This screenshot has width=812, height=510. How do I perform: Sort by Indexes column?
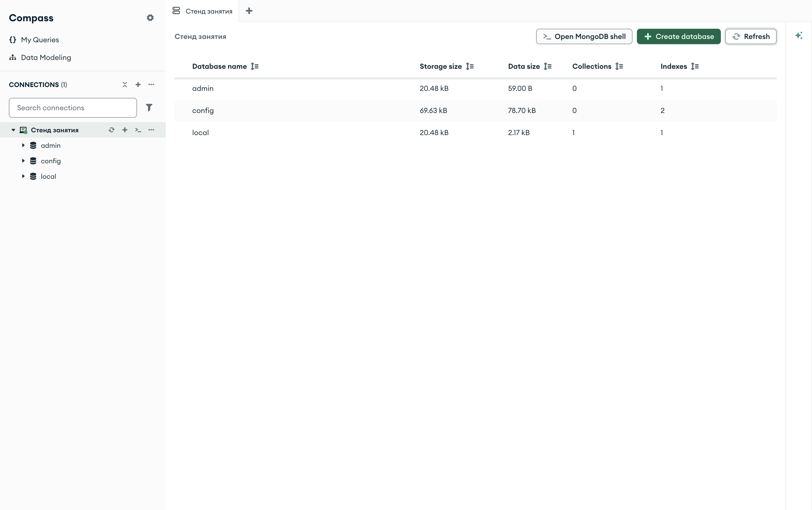[x=695, y=67]
